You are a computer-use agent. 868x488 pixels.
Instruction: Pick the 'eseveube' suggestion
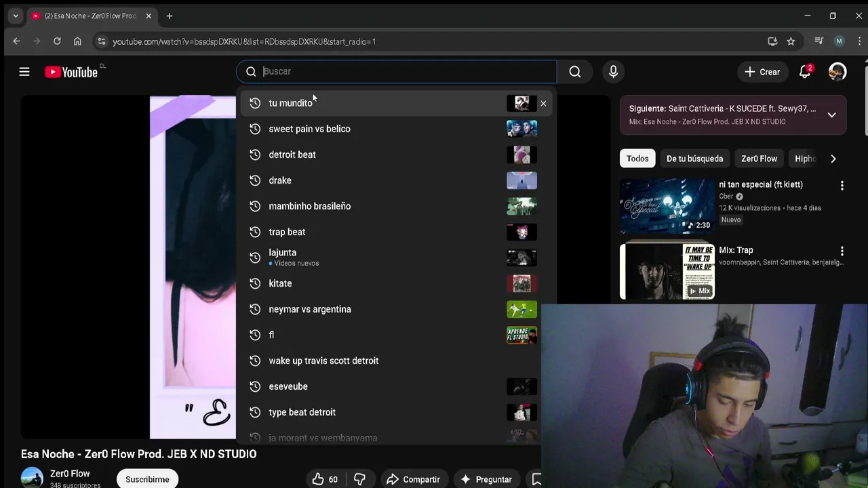pos(396,386)
